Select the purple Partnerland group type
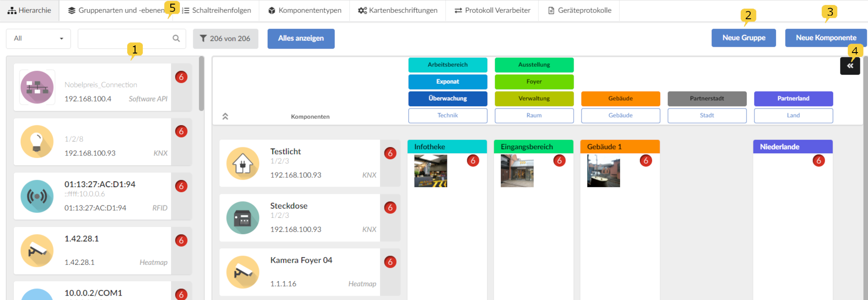 (x=793, y=99)
